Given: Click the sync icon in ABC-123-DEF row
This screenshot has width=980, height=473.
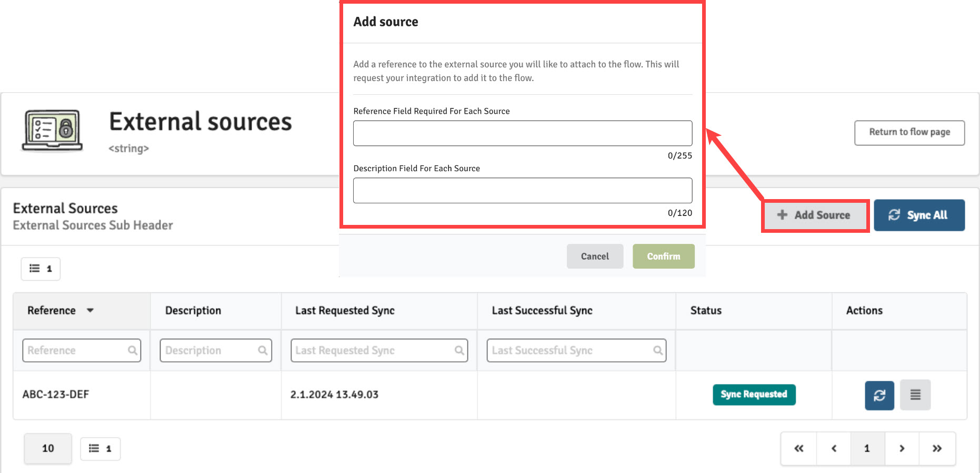Looking at the screenshot, I should coord(879,395).
